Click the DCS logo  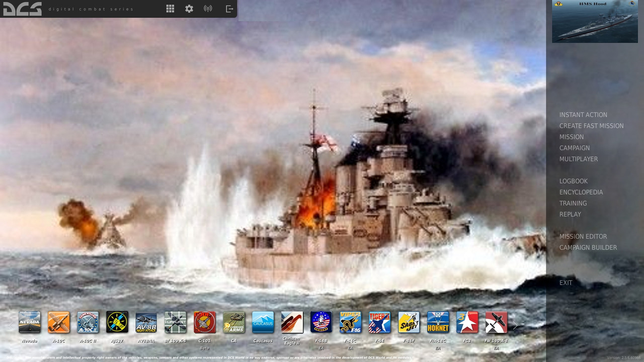[x=22, y=9]
